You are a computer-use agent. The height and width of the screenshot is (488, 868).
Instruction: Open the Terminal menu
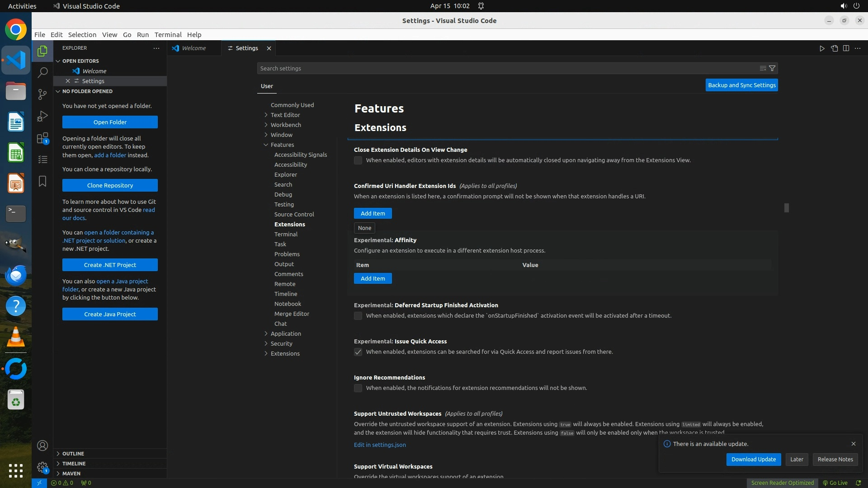tap(168, 35)
